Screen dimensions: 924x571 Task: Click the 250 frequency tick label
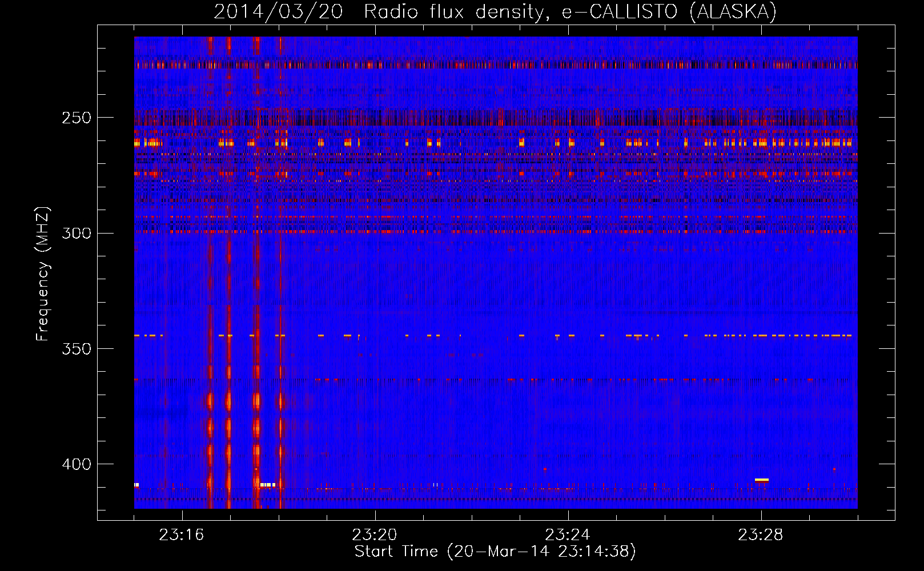pos(77,118)
